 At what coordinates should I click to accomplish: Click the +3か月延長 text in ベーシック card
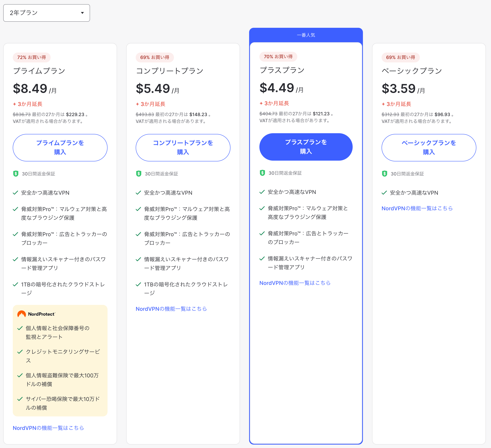click(396, 104)
